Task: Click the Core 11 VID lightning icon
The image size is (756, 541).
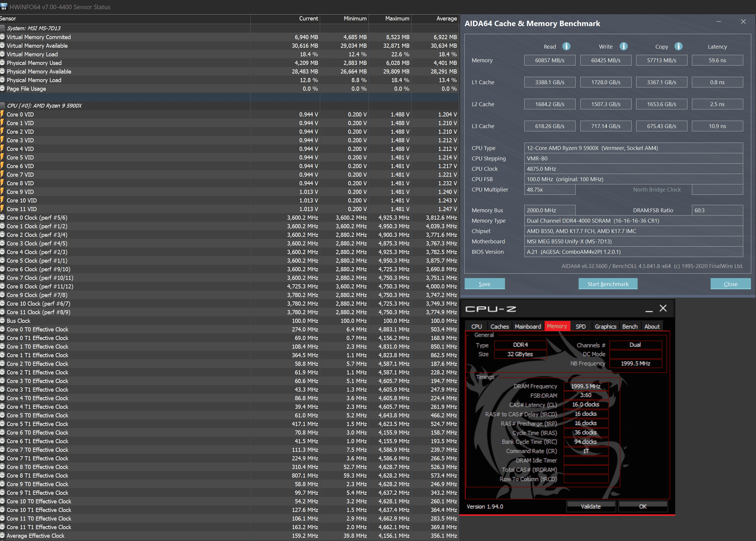Action: [x=2, y=209]
